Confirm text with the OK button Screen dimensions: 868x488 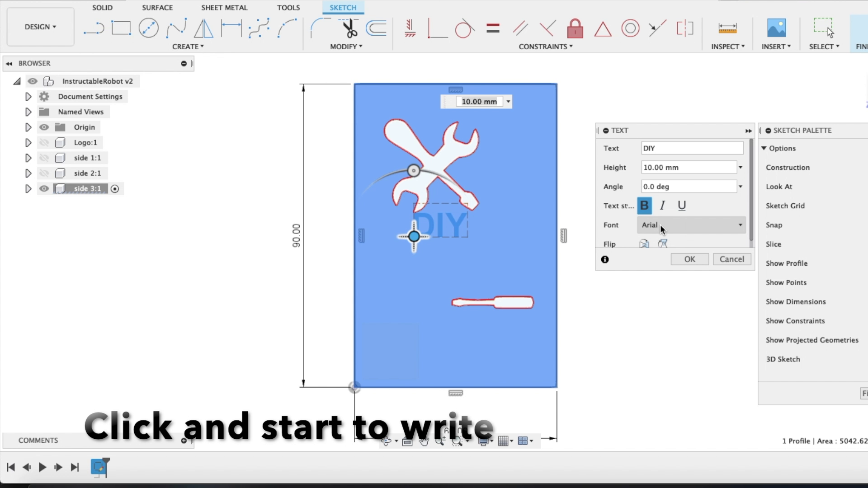click(689, 259)
